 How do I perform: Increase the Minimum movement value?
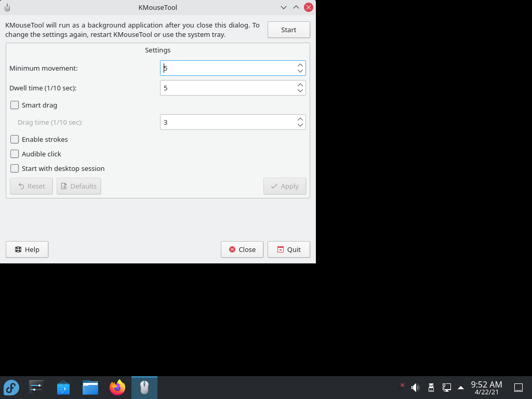coord(300,65)
